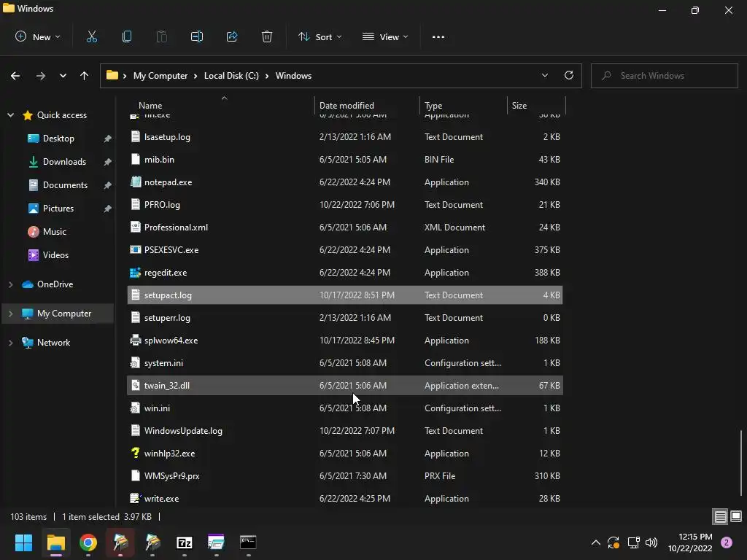747x560 pixels.
Task: Open Music in Quick access
Action: tap(54, 231)
